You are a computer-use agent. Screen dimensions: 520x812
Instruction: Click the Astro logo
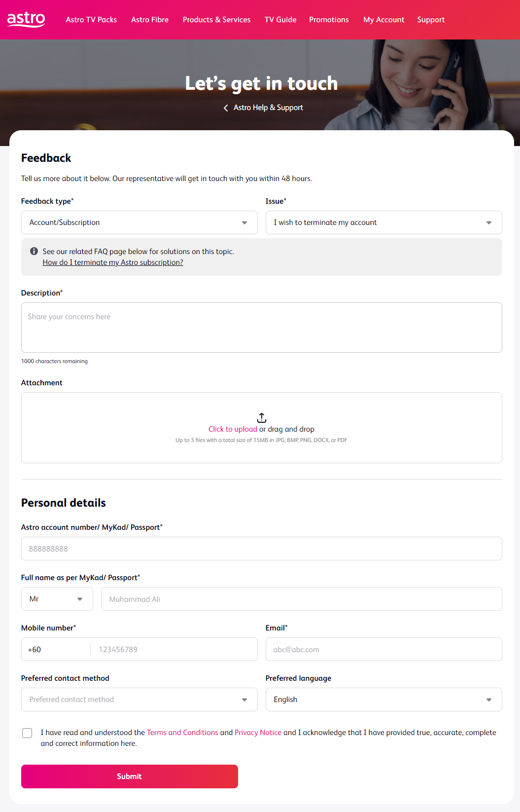(x=26, y=19)
